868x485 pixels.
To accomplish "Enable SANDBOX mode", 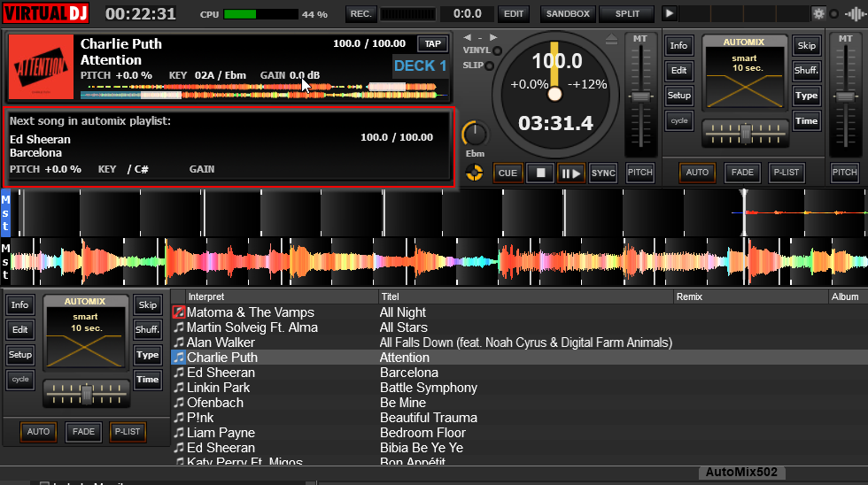I will (x=568, y=14).
